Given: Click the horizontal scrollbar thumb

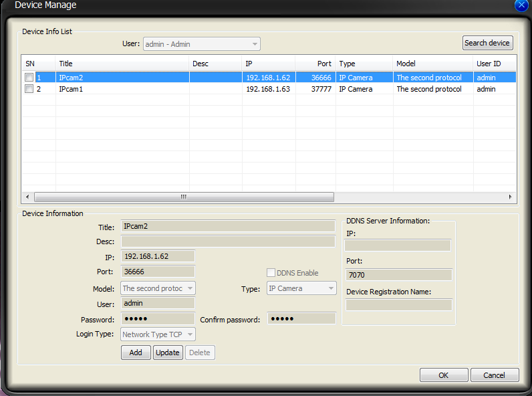Looking at the screenshot, I should point(184,197).
